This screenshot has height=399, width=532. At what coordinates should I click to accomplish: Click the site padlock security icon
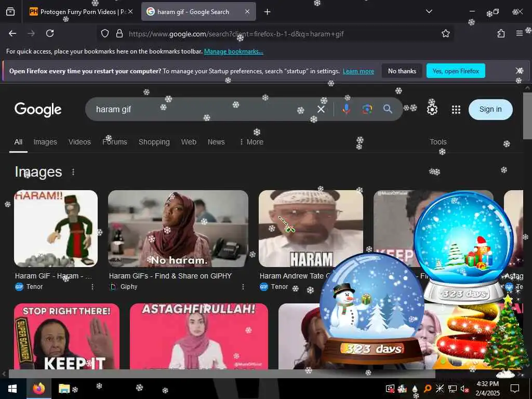(x=119, y=34)
